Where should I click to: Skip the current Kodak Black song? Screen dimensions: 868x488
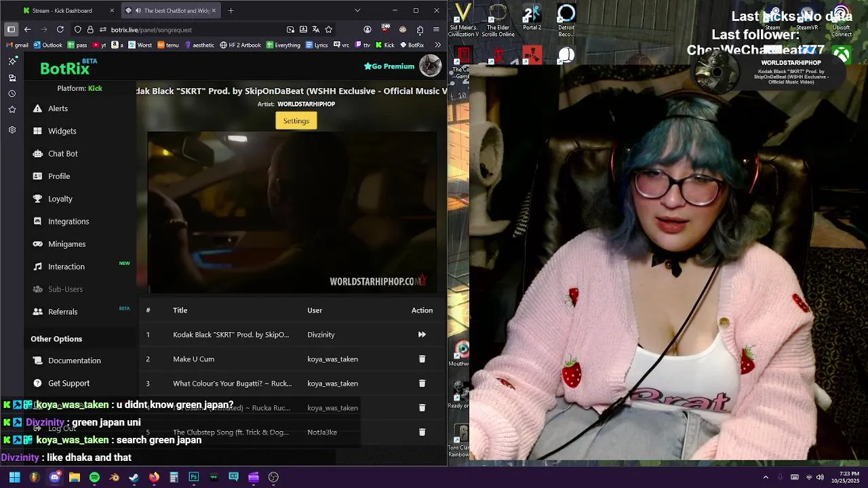point(422,334)
